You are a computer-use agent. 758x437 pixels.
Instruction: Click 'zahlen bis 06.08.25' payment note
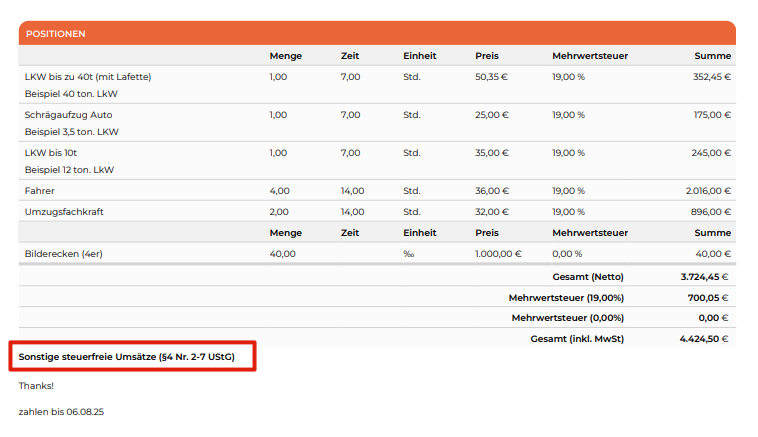[61, 412]
